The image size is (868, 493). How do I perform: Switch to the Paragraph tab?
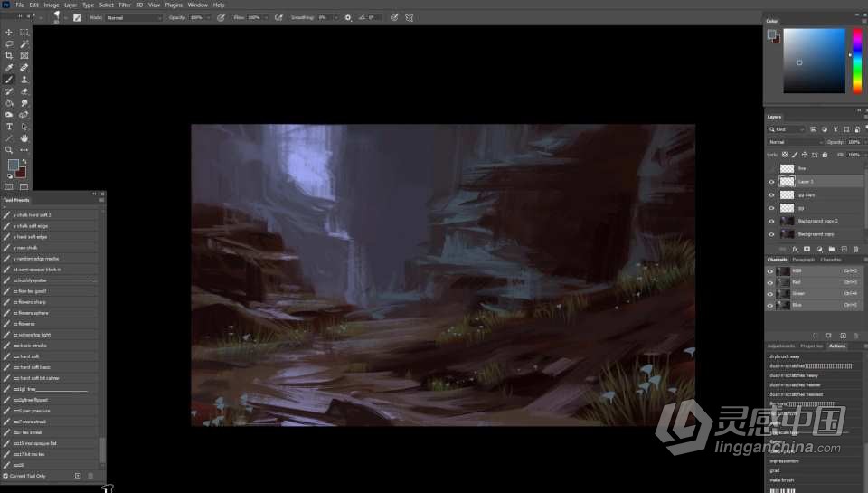pyautogui.click(x=803, y=260)
